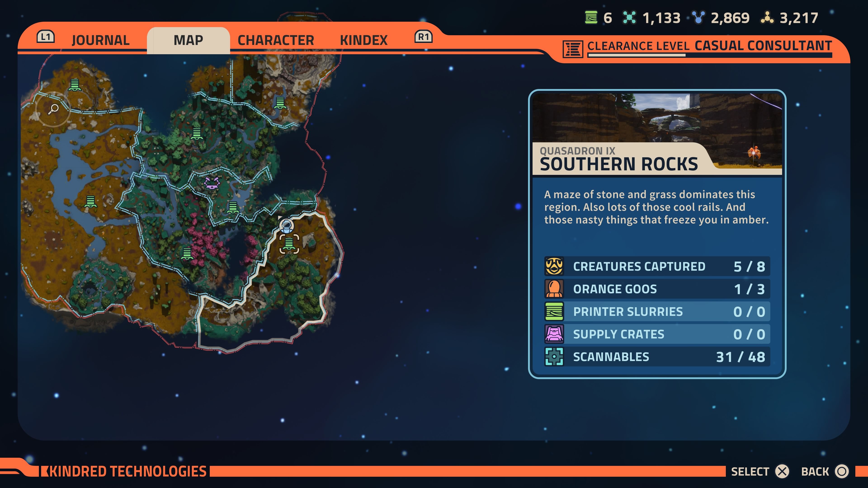Select the teleporter beside the pink foliage
The height and width of the screenshot is (488, 868).
[x=187, y=253]
